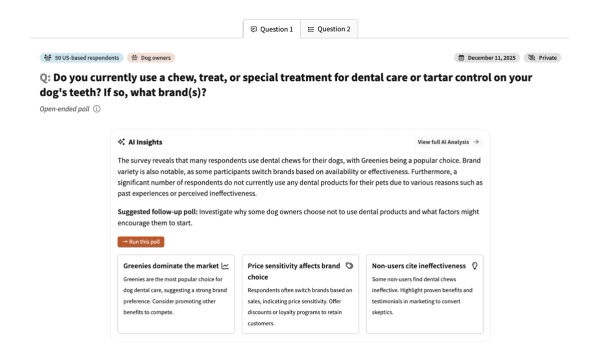Click the price tag icon on Price sensitivity card

pos(349,266)
